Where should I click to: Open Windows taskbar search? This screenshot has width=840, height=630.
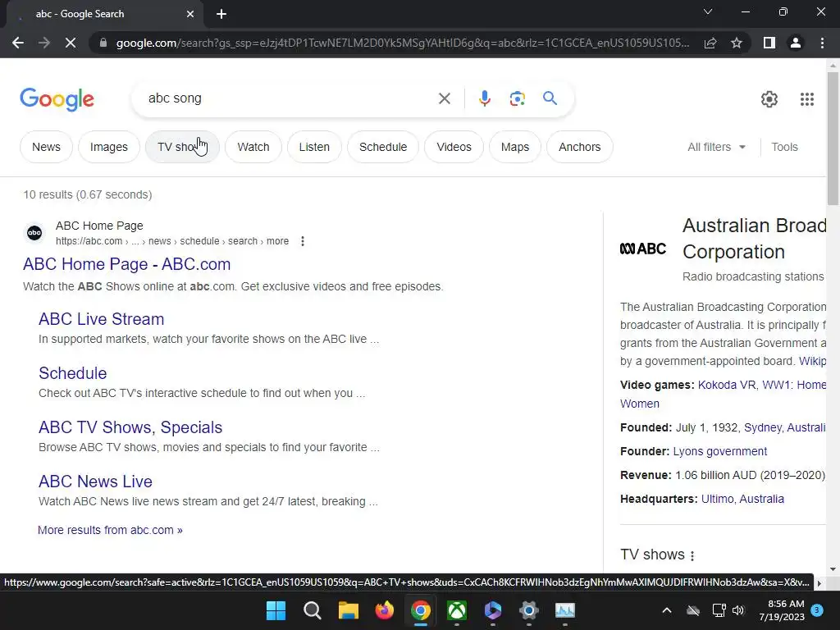point(313,610)
